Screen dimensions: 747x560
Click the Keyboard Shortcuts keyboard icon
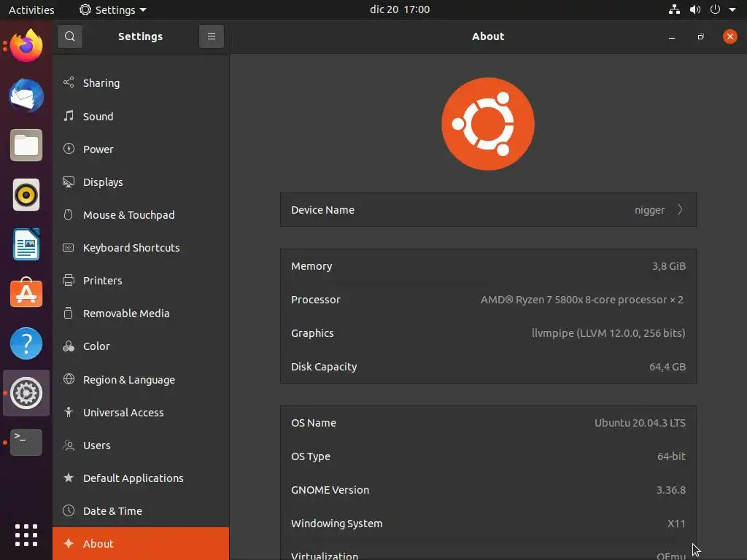tap(69, 248)
